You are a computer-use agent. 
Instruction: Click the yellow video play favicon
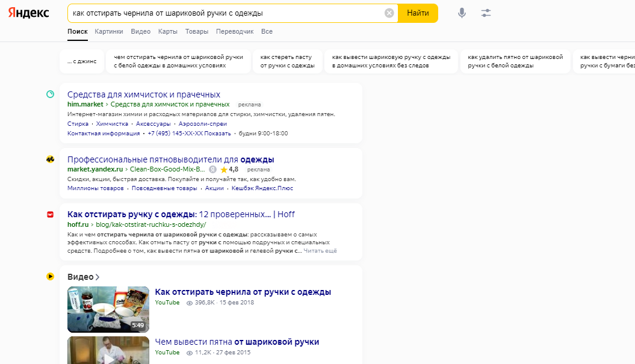coord(50,277)
